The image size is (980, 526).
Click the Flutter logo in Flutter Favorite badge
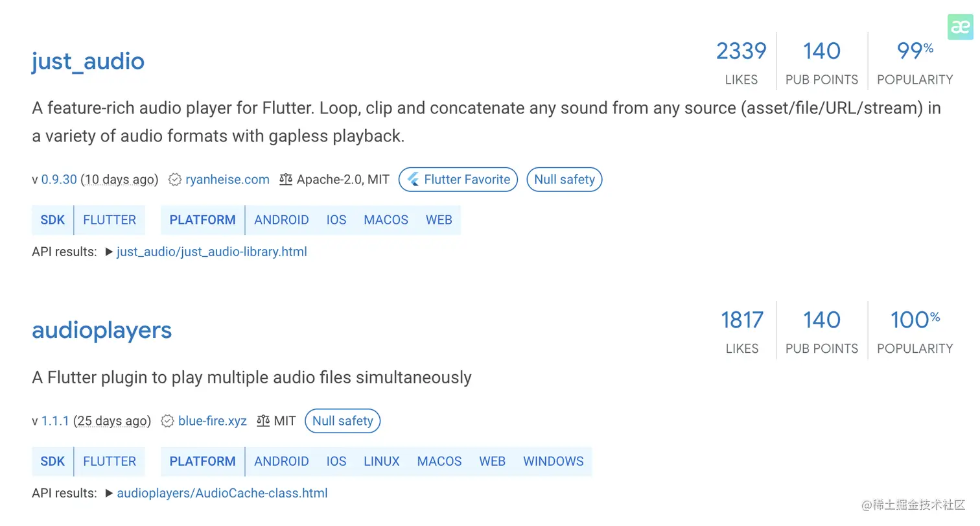coord(414,180)
